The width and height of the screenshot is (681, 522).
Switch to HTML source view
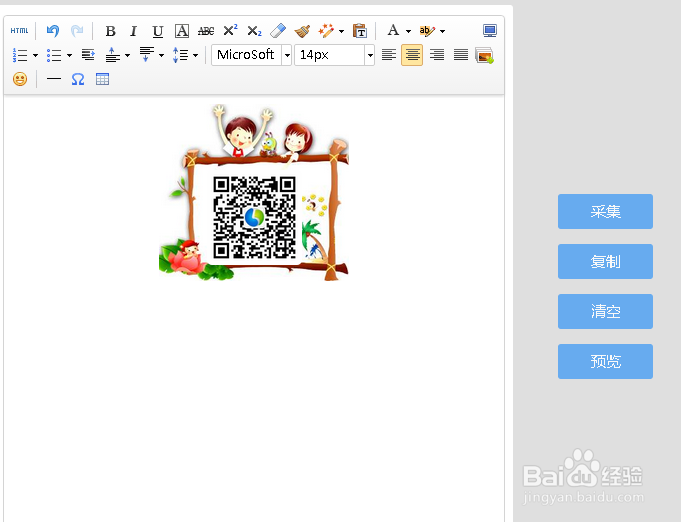coord(20,31)
